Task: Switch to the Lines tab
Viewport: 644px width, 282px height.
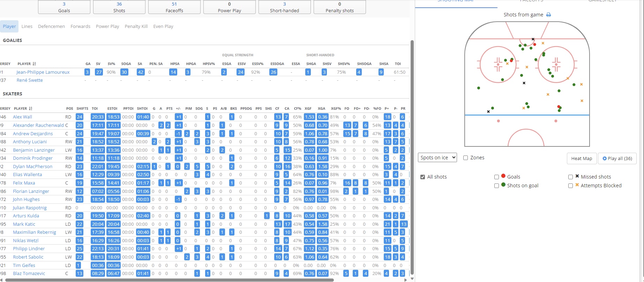Action: click(x=27, y=27)
